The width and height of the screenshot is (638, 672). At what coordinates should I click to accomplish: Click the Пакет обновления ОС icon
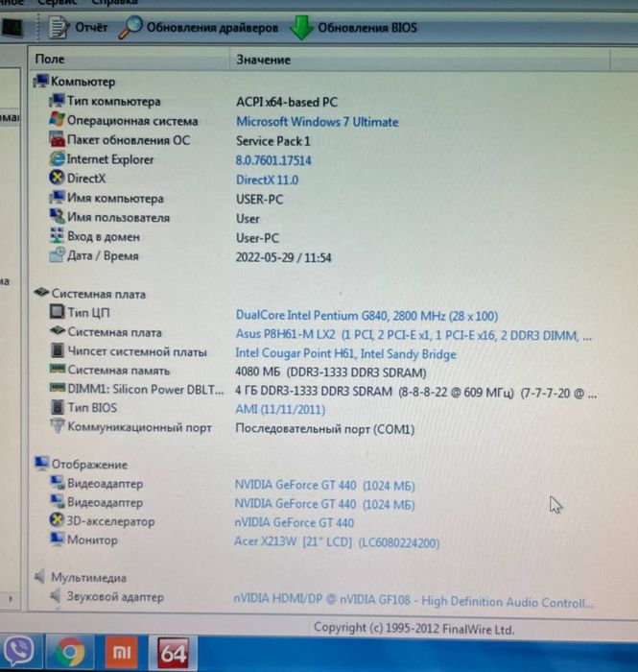57,139
